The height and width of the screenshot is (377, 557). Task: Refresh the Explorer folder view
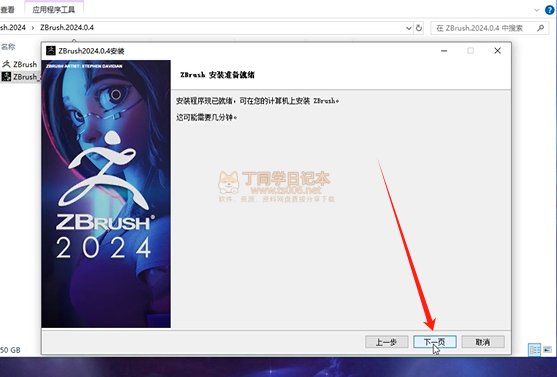pyautogui.click(x=419, y=28)
